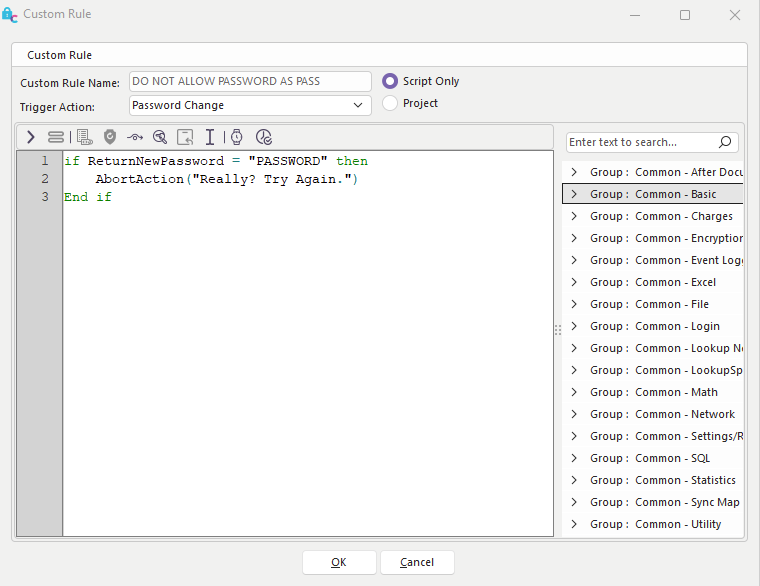The height and width of the screenshot is (586, 760).
Task: Click the shield checkmark icon in the script toolbar
Action: (x=110, y=137)
